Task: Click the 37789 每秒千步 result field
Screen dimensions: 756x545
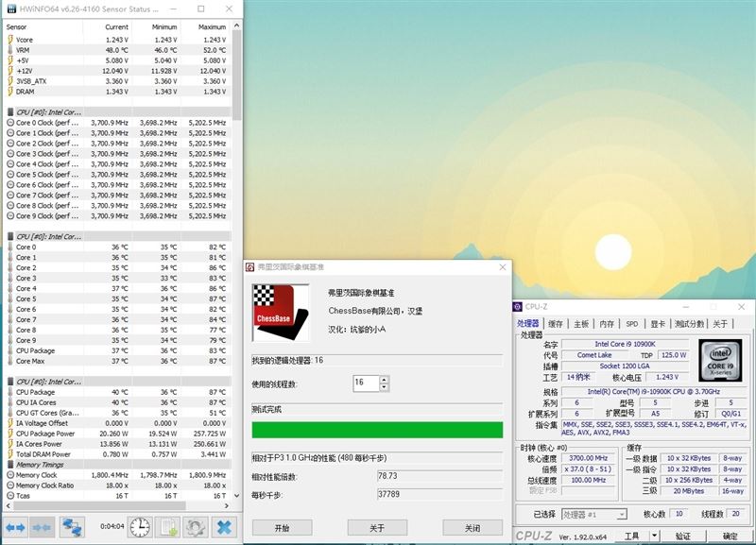Action: click(439, 494)
